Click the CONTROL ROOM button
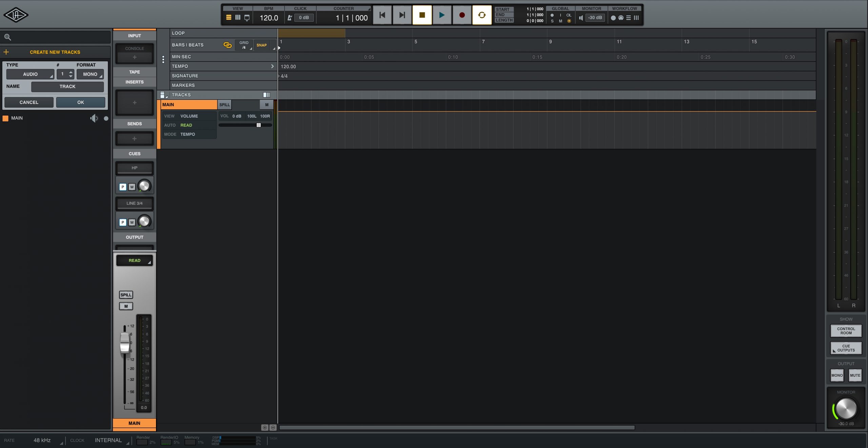 coord(846,331)
